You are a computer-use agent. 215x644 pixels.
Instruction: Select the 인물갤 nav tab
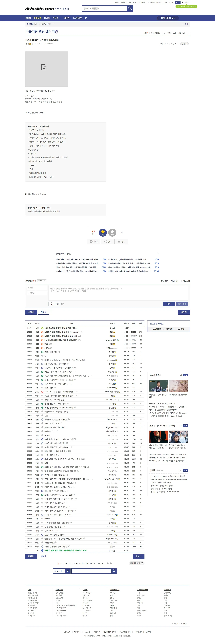[x=55, y=18]
